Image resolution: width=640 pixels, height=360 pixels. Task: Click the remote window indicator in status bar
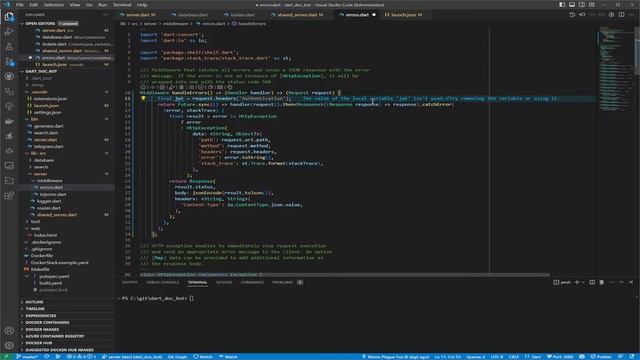[x=6, y=357]
